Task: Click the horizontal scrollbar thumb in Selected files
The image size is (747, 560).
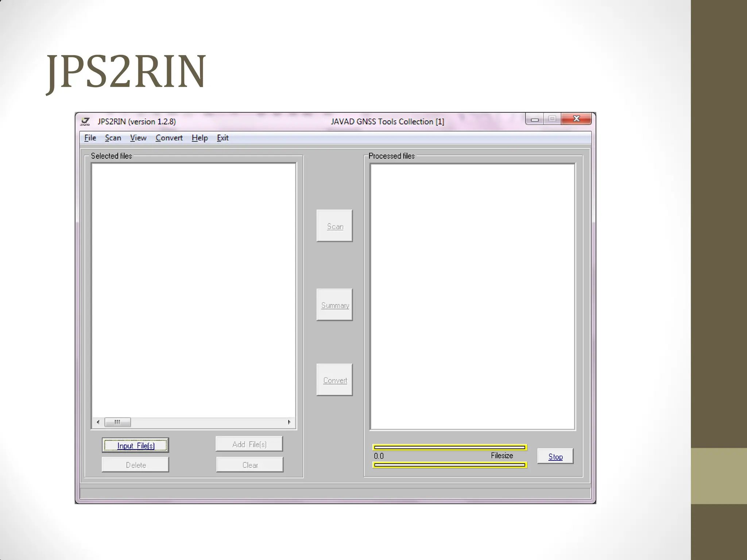Action: 117,422
